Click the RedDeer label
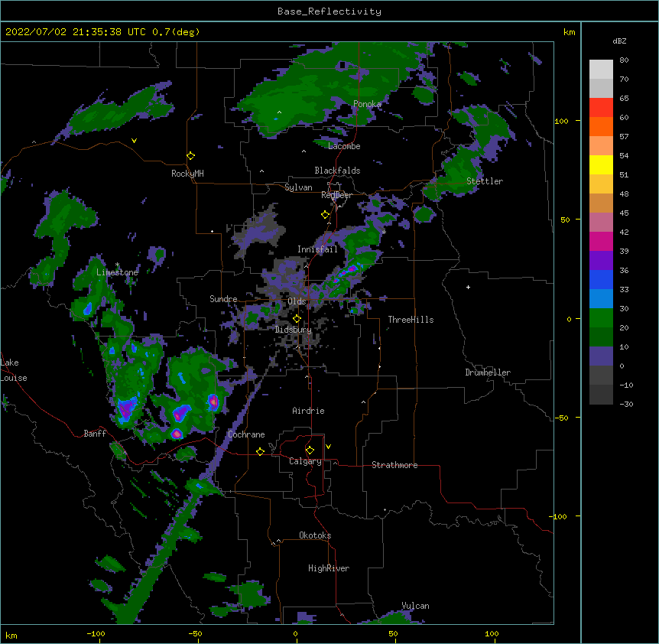 [x=336, y=195]
